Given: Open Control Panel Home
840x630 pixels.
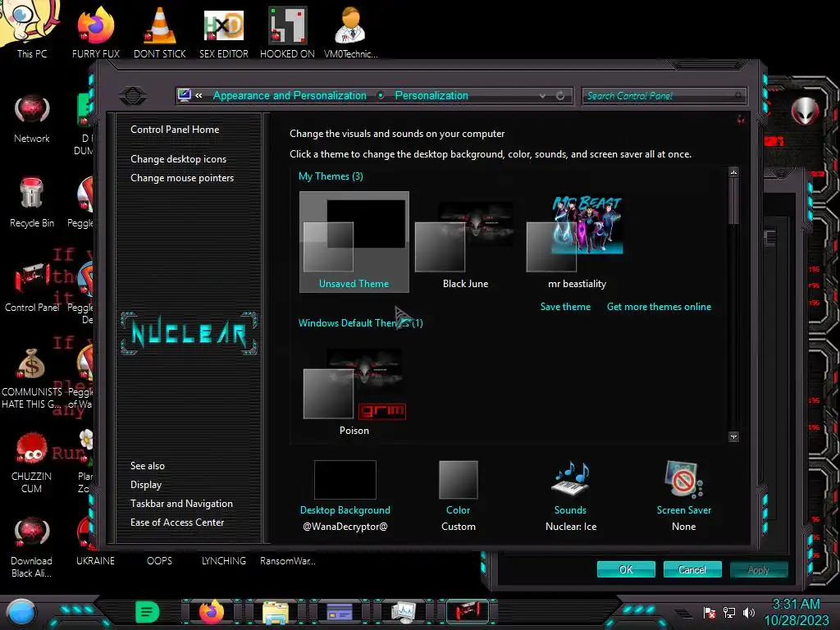Looking at the screenshot, I should pos(175,129).
